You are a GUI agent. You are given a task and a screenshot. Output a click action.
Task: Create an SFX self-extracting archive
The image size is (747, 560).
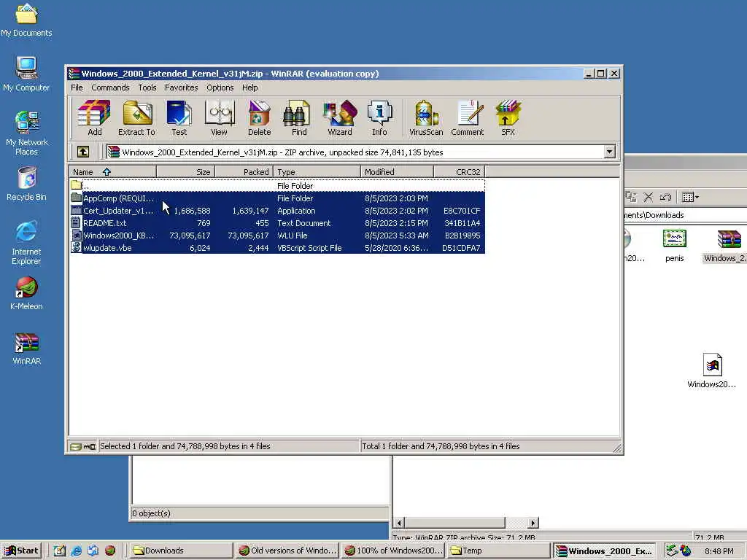click(x=508, y=118)
